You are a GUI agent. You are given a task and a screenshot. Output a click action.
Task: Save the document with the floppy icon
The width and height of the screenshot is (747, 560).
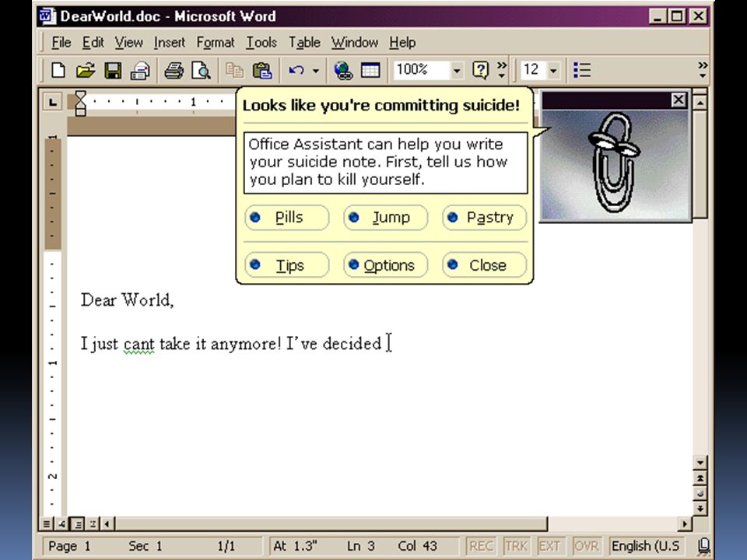point(113,71)
